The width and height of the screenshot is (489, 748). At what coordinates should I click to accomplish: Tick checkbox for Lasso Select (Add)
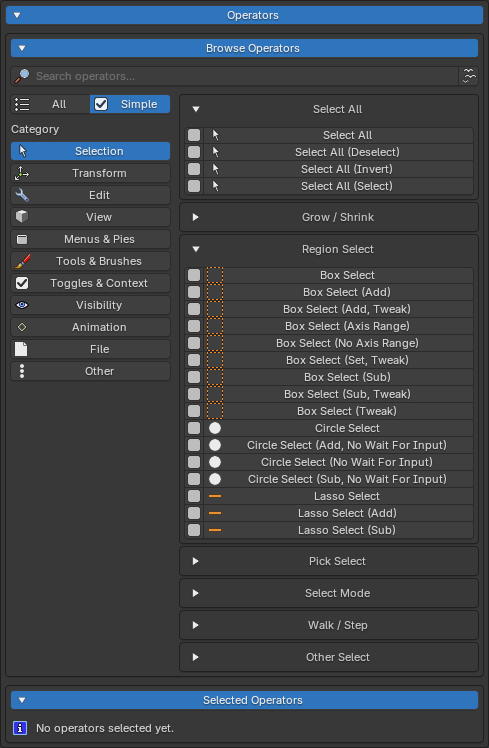pos(194,513)
